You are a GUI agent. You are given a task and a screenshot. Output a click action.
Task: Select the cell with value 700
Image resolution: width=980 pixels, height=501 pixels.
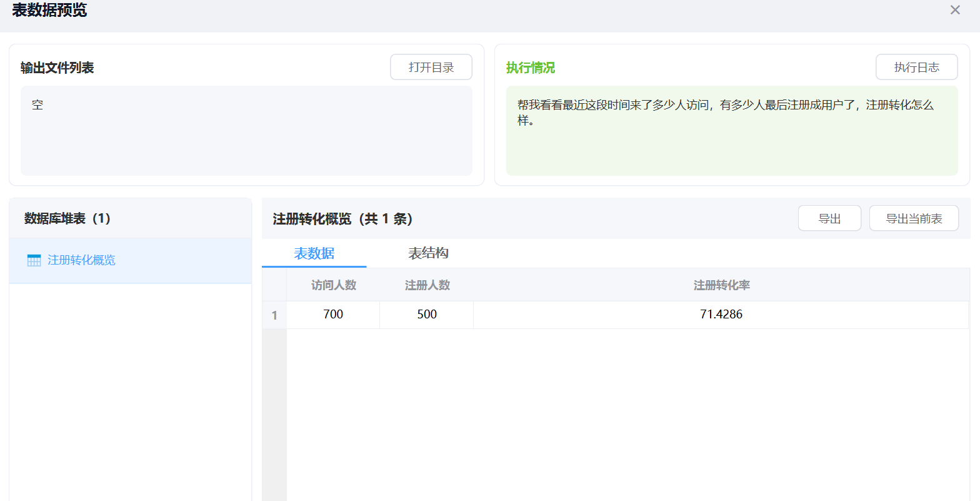[x=333, y=315]
